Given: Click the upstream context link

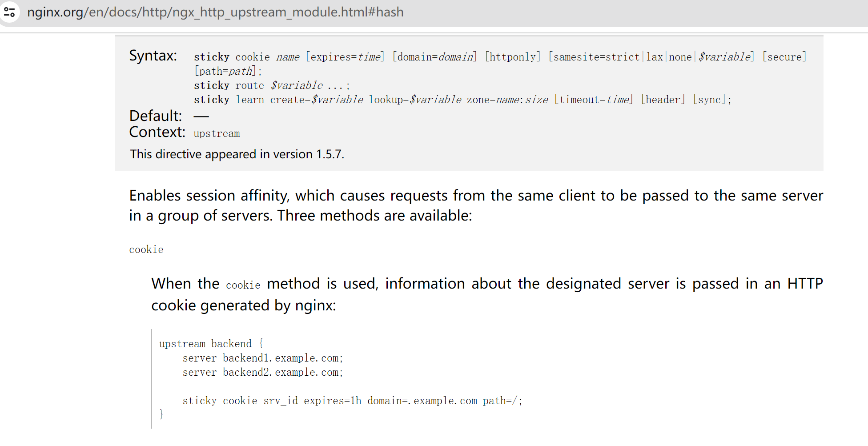Looking at the screenshot, I should (x=217, y=133).
